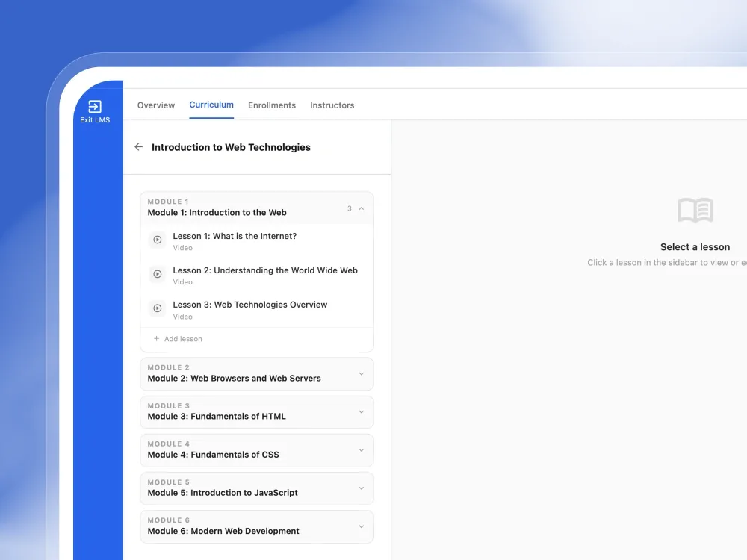Go back using the left arrow icon
Image resolution: width=747 pixels, height=560 pixels.
tap(139, 146)
